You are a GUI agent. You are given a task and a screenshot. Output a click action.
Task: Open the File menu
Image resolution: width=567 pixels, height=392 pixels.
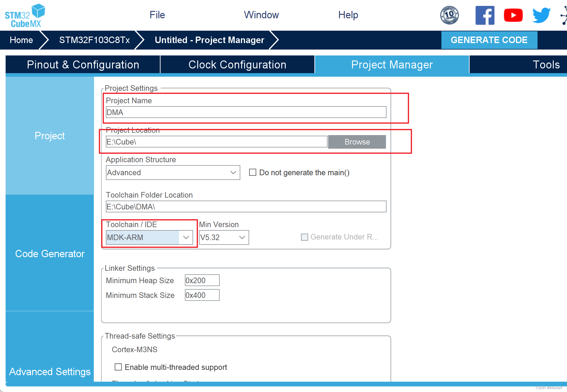coord(157,15)
